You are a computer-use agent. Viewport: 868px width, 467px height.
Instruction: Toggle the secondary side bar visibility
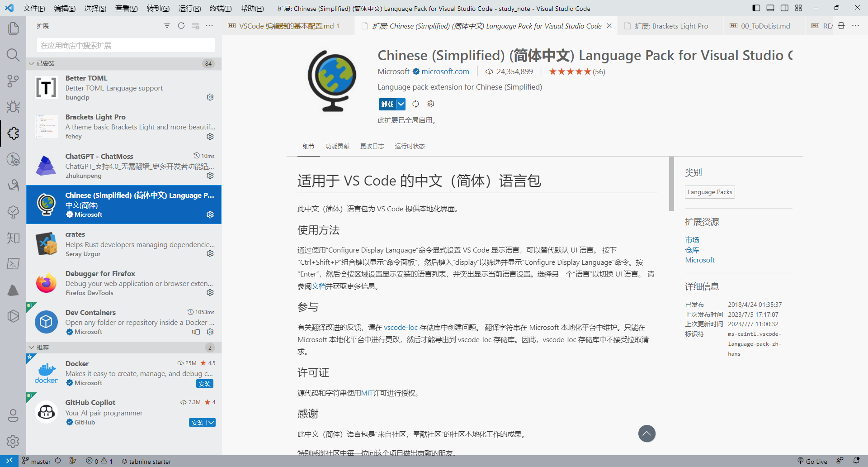pyautogui.click(x=784, y=8)
